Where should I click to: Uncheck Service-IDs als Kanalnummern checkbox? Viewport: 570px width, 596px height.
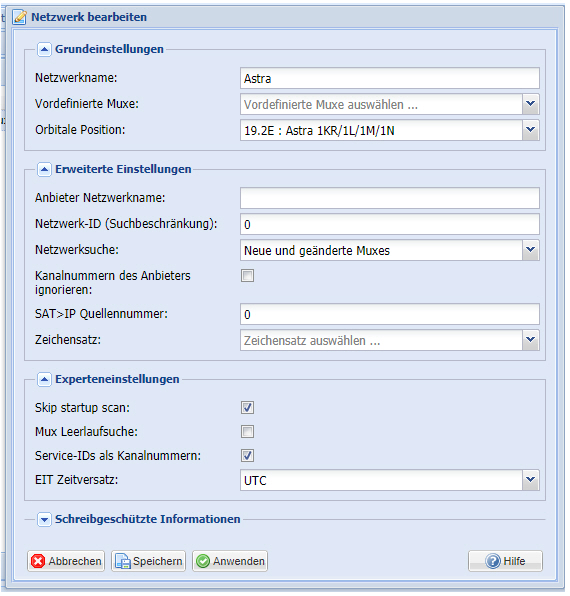(x=247, y=456)
